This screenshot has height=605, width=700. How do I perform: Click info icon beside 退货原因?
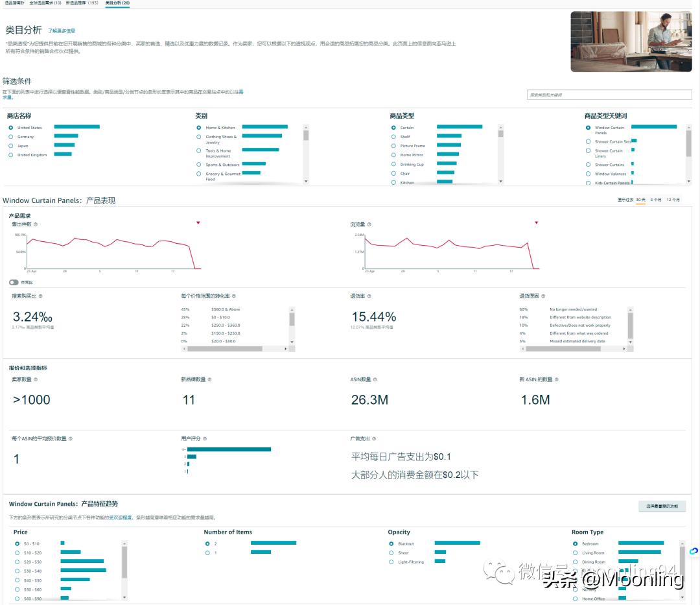543,296
